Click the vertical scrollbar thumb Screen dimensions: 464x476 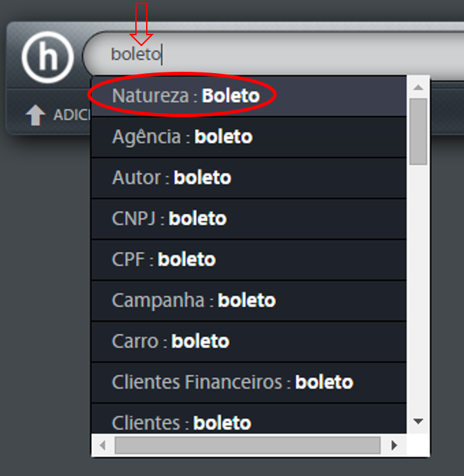coord(418,131)
